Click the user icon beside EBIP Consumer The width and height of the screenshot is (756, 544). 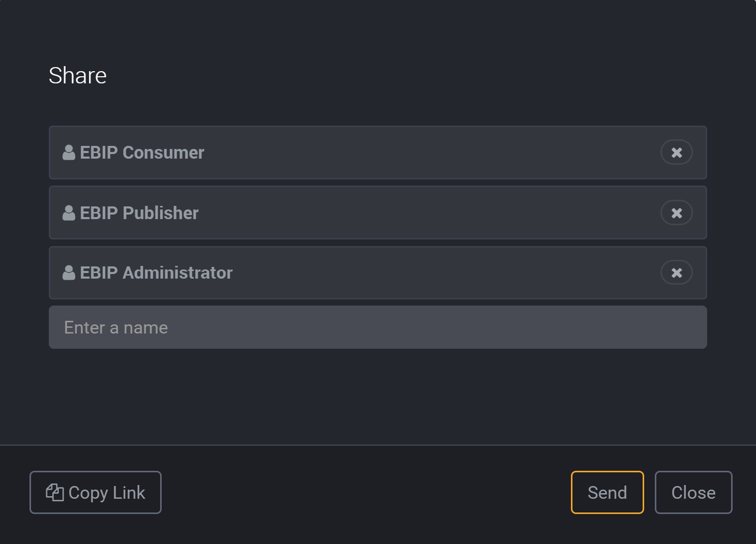[x=69, y=153]
